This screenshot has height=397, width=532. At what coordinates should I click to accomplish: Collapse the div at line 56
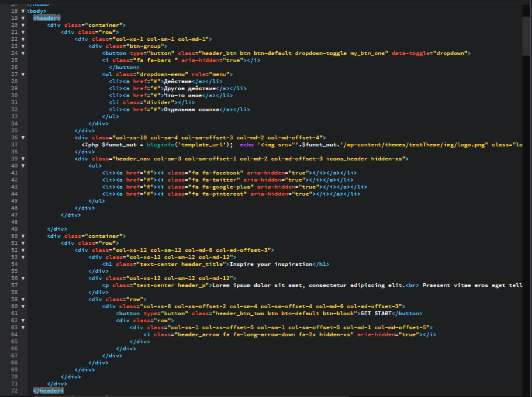23,278
